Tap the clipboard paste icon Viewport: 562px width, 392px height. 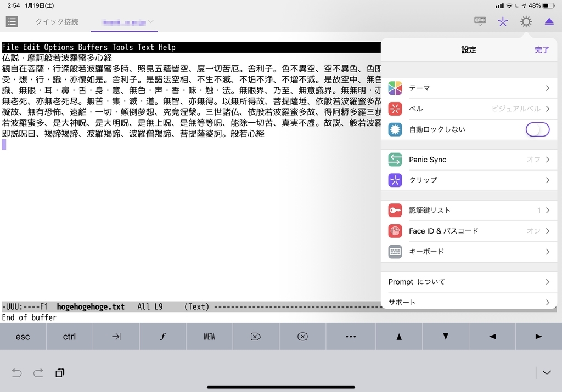pyautogui.click(x=60, y=373)
